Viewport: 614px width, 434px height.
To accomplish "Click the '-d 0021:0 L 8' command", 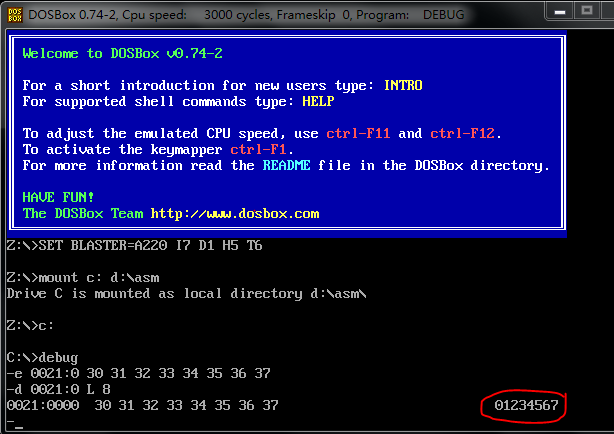I will click(x=58, y=389).
